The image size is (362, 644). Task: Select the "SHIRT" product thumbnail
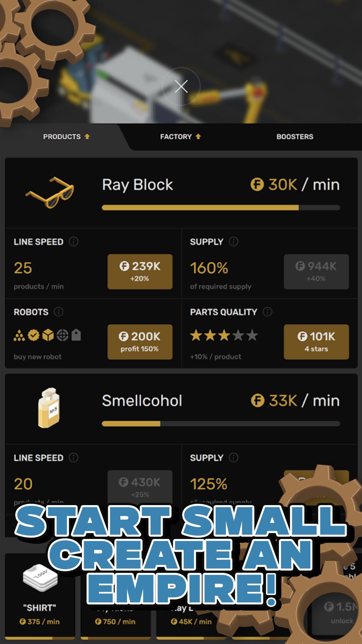point(40,596)
